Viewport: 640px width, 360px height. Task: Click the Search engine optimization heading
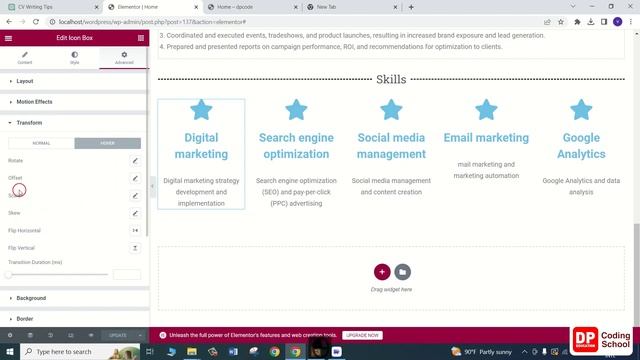click(x=296, y=146)
